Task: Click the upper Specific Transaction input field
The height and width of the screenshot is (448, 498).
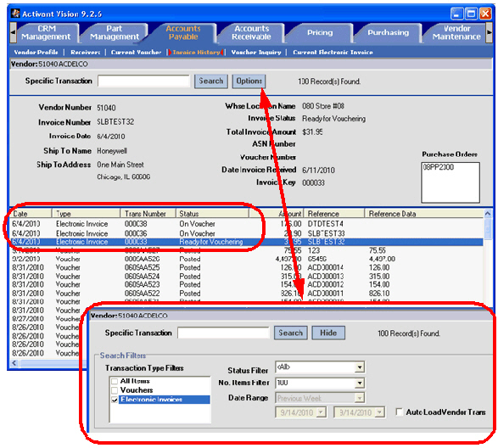Action: (143, 81)
